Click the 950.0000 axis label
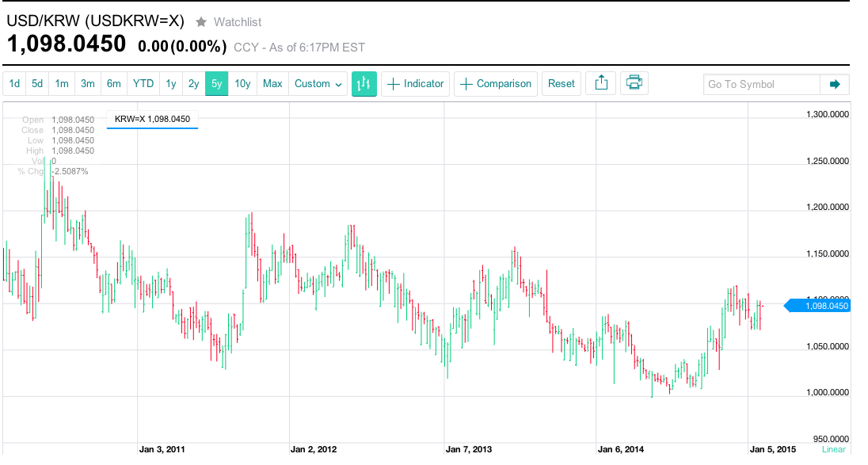Image resolution: width=868 pixels, height=465 pixels. pos(830,439)
